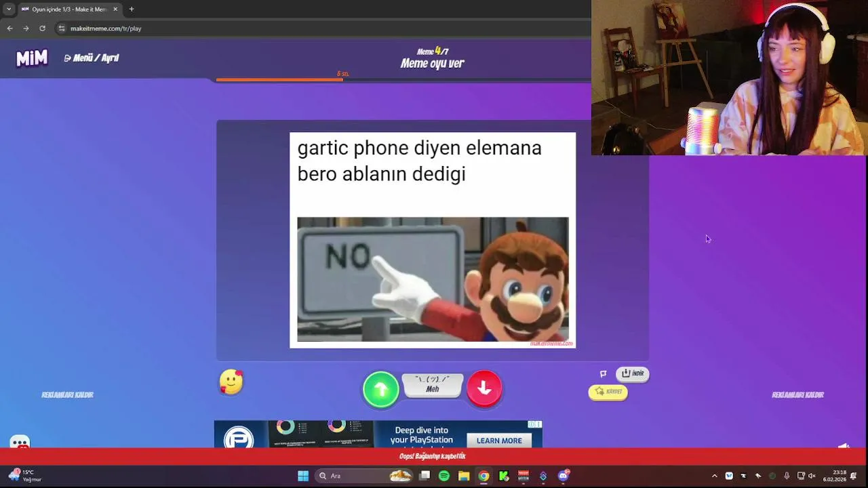Viewport: 868px width, 488px height.
Task: Click the voting timer progress bar
Action: (403, 79)
